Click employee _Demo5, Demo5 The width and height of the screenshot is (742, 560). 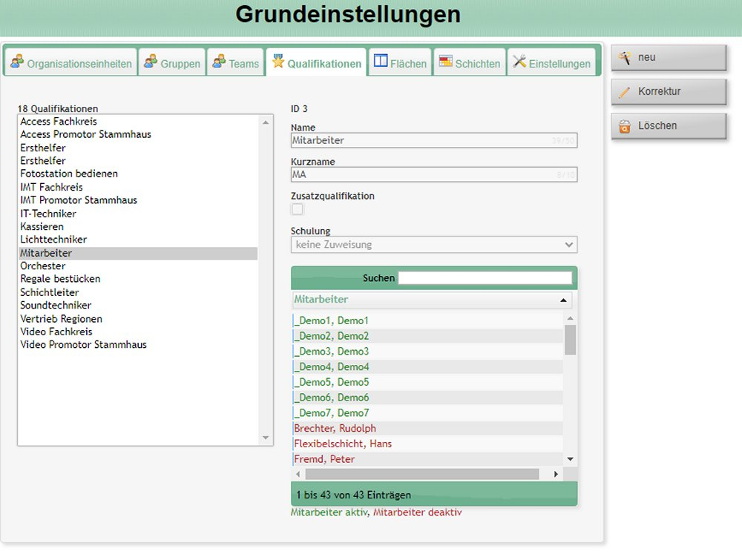point(427,382)
